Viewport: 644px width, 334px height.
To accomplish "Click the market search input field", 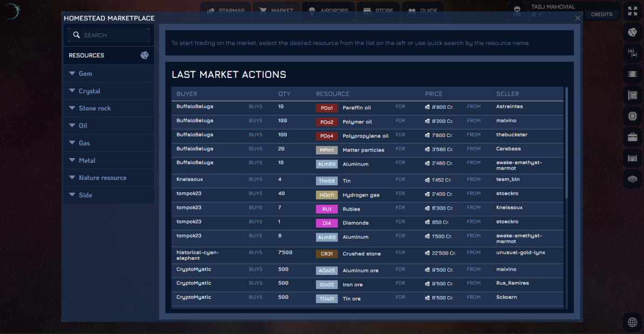I will [x=109, y=35].
